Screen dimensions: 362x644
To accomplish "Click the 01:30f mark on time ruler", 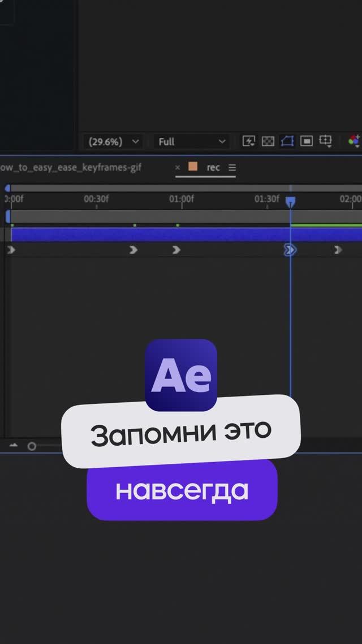I will pos(266,199).
